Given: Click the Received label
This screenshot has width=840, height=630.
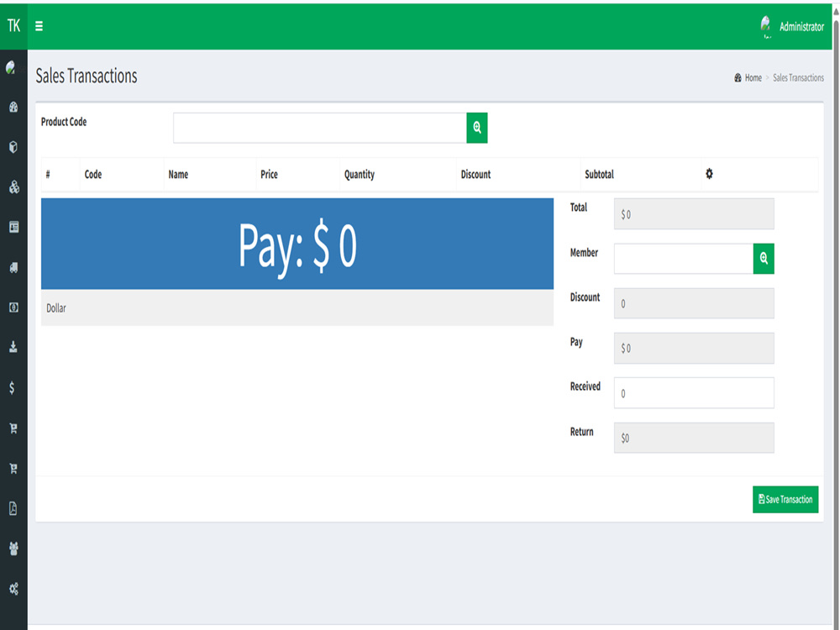Looking at the screenshot, I should click(585, 386).
